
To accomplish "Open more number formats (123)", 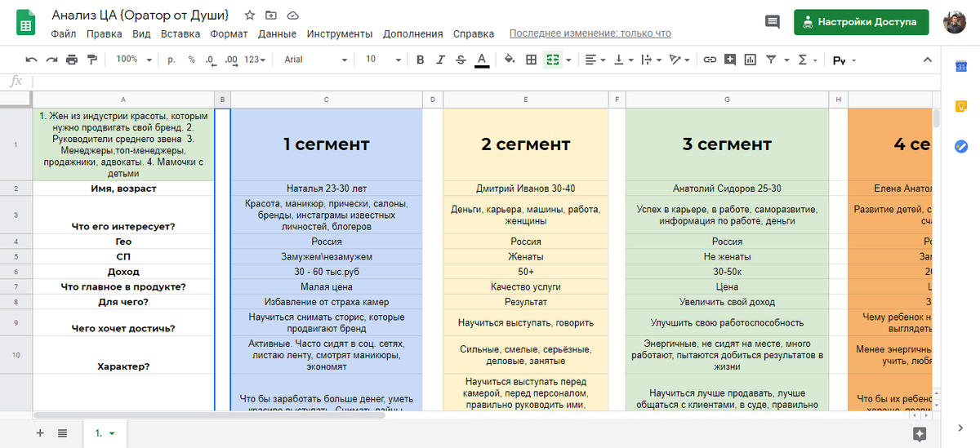I will pos(256,60).
